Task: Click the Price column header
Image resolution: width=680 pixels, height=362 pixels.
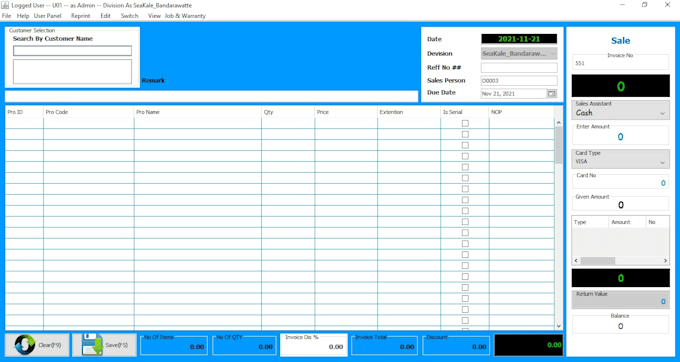Action: point(346,112)
